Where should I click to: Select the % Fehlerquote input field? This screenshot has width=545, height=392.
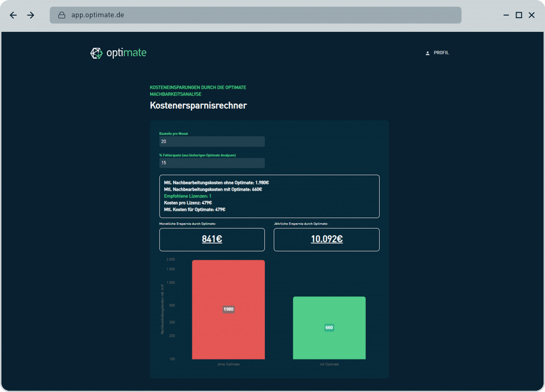(x=212, y=163)
